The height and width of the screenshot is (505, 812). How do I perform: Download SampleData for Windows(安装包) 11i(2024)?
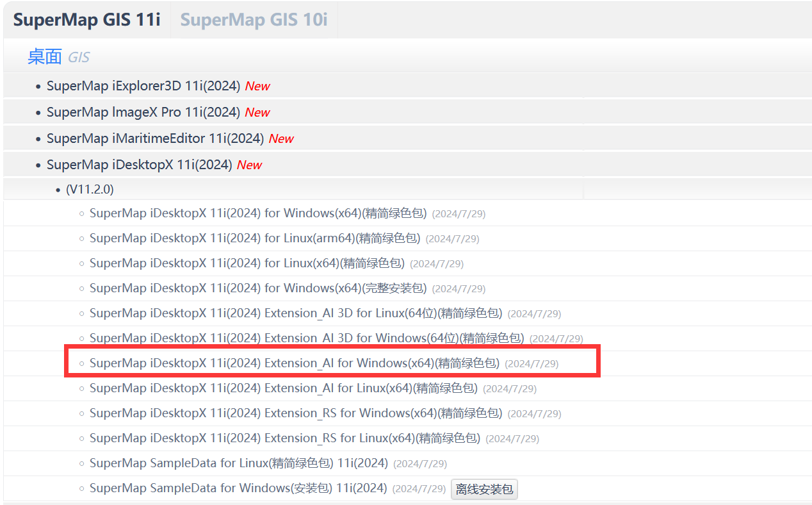[238, 488]
